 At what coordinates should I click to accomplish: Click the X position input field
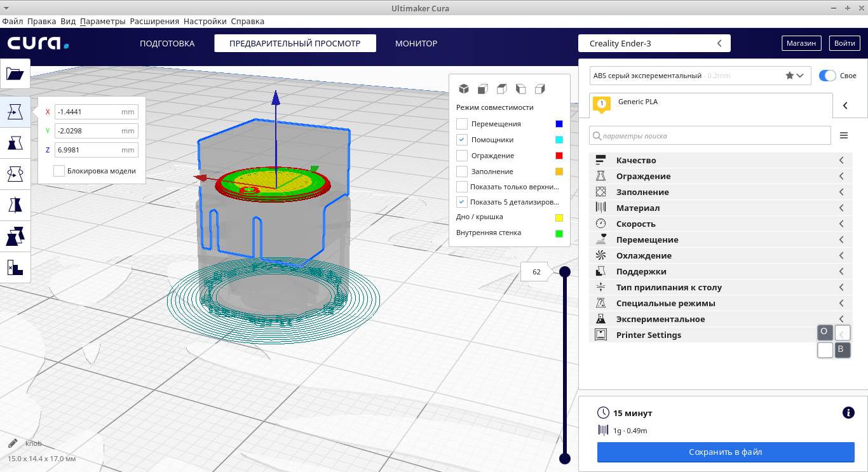(x=96, y=112)
